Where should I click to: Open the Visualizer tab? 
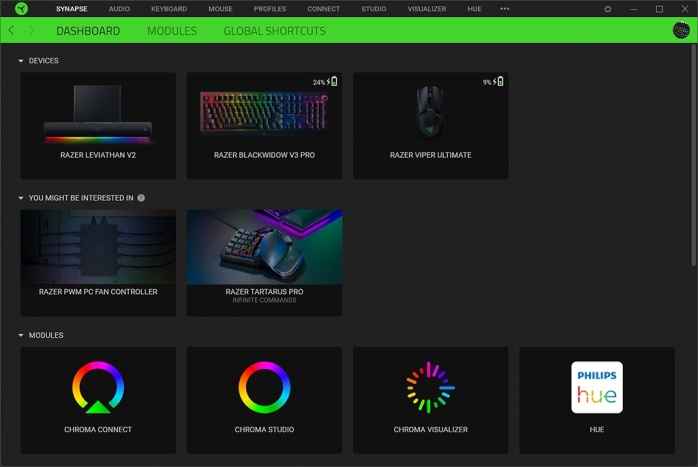click(427, 8)
